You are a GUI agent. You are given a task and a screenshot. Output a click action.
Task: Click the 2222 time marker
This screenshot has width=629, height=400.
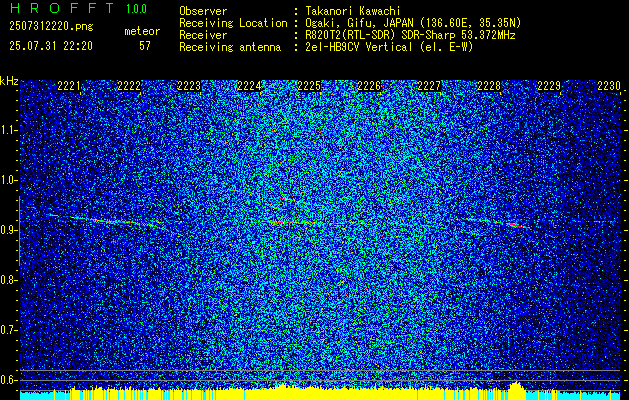pyautogui.click(x=129, y=86)
